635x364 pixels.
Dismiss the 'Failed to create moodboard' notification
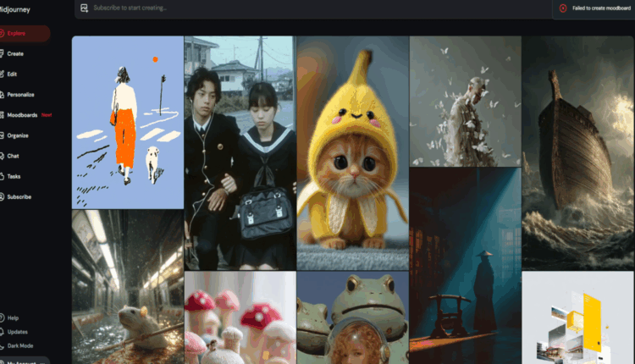[x=594, y=8]
